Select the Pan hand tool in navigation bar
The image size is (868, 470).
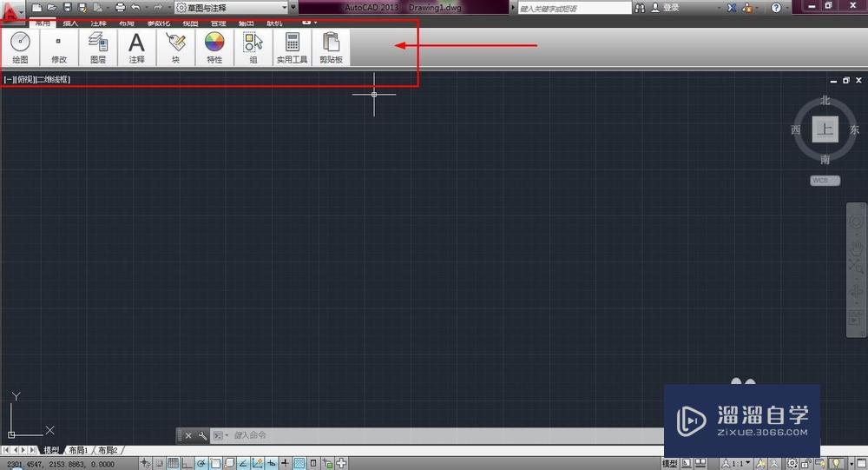pos(858,248)
